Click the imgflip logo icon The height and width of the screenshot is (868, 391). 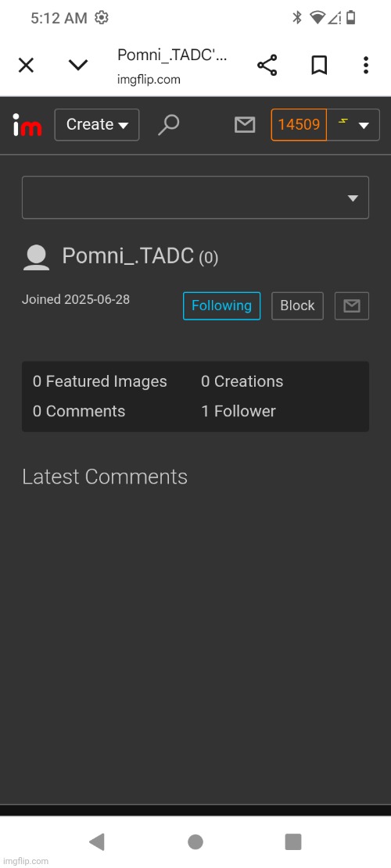pos(27,124)
